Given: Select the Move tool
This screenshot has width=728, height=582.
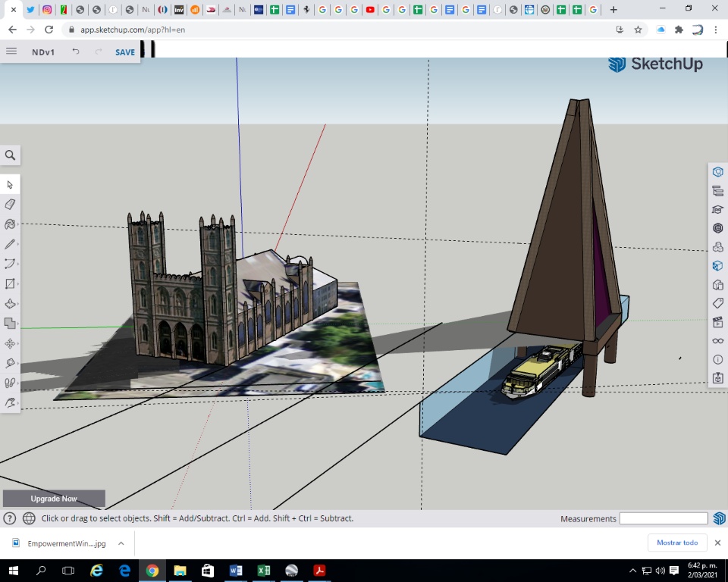Looking at the screenshot, I should coord(10,343).
